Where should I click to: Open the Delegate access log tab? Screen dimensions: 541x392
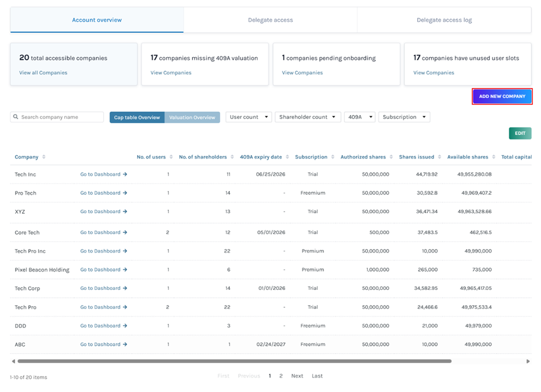point(444,20)
